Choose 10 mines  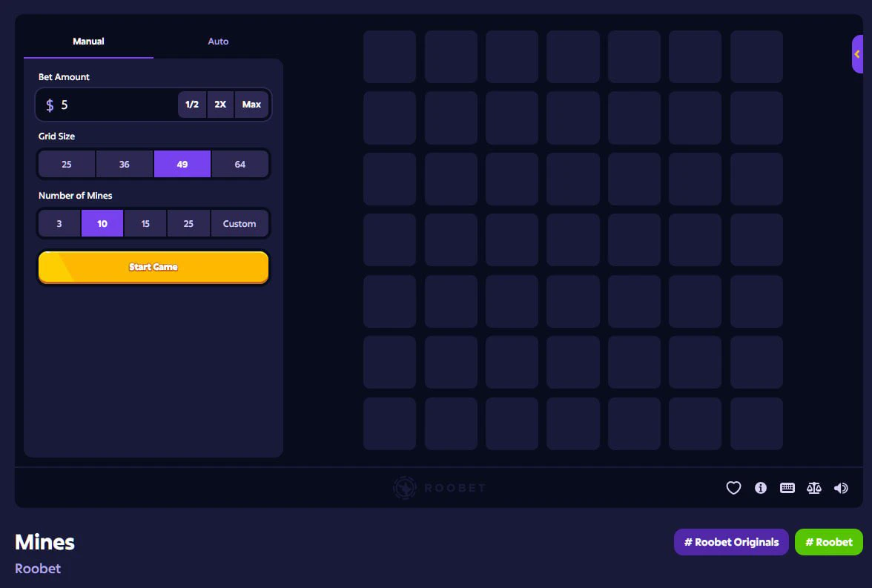coord(102,224)
